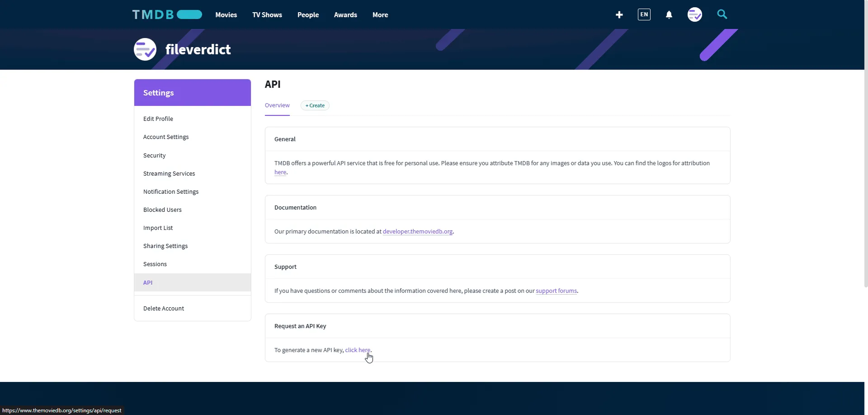This screenshot has height=415, width=868.
Task: Open the user avatar menu in header
Action: click(x=695, y=14)
